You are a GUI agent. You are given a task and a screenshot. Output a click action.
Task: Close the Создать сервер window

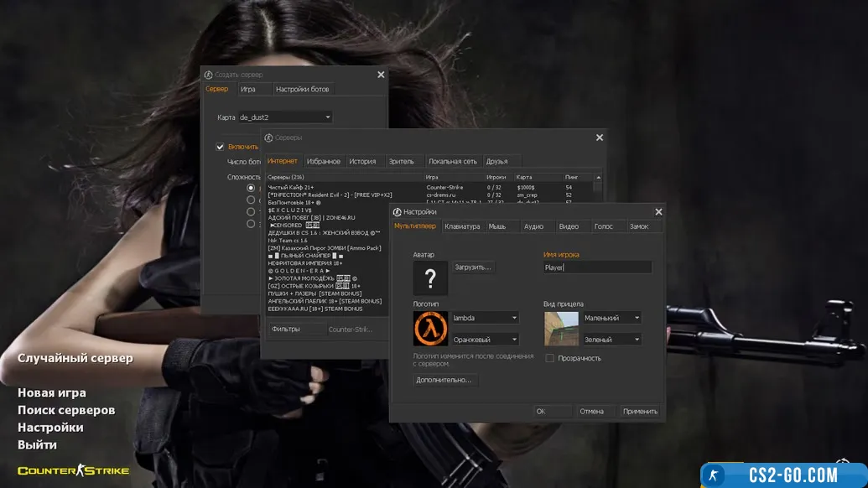(x=381, y=75)
